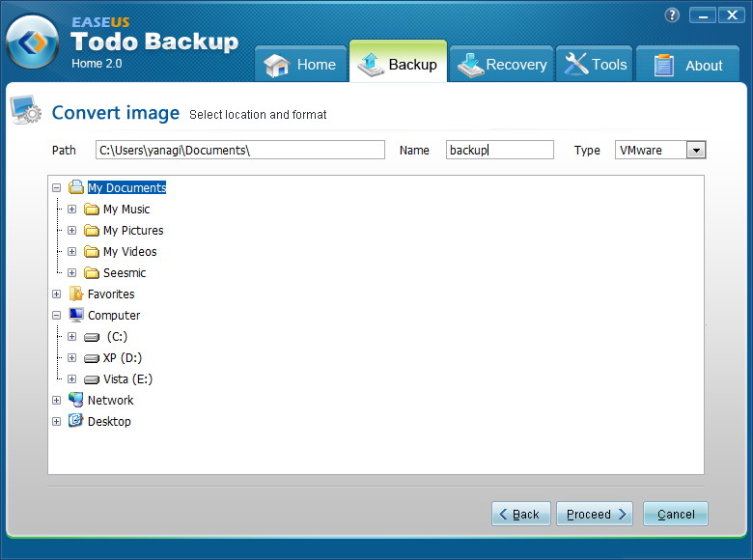Select the Seesmic label
The width and height of the screenshot is (753, 560).
125,273
